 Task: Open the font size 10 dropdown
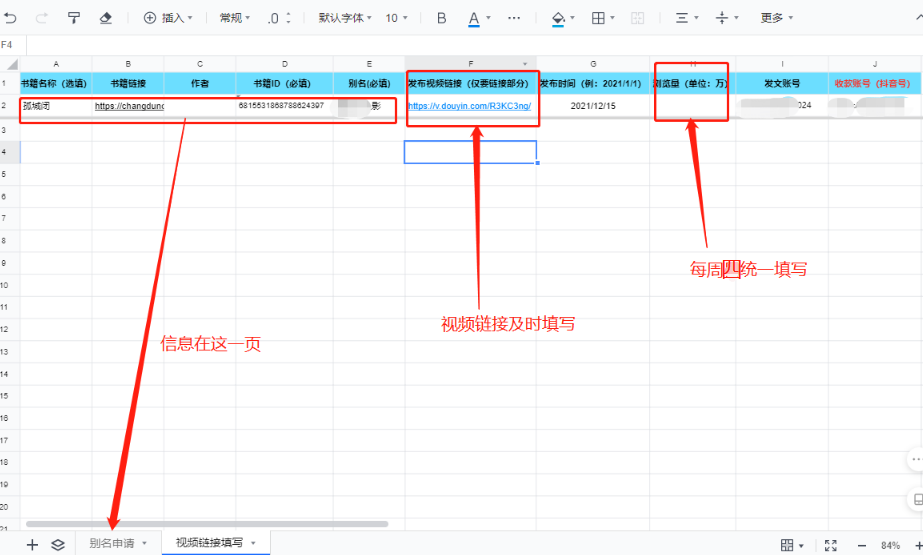pyautogui.click(x=397, y=18)
